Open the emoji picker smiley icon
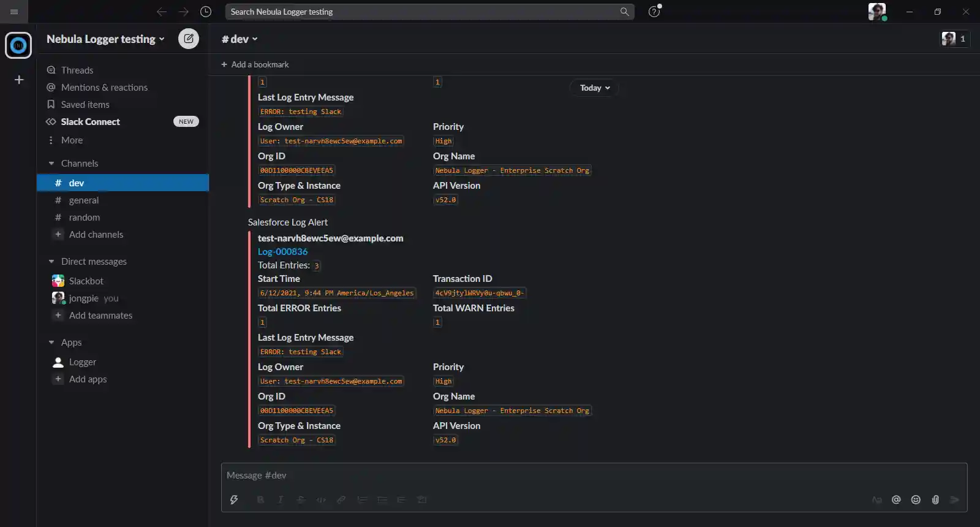This screenshot has height=527, width=980. 916,499
